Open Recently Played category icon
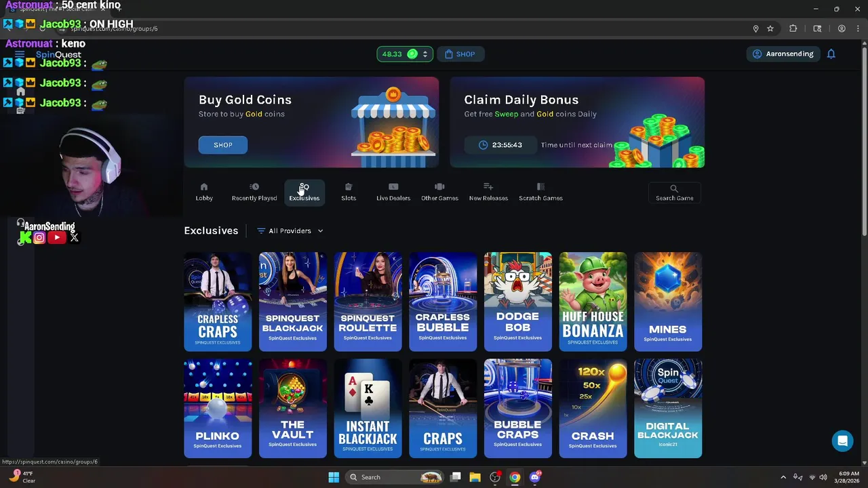The width and height of the screenshot is (868, 488). (254, 187)
